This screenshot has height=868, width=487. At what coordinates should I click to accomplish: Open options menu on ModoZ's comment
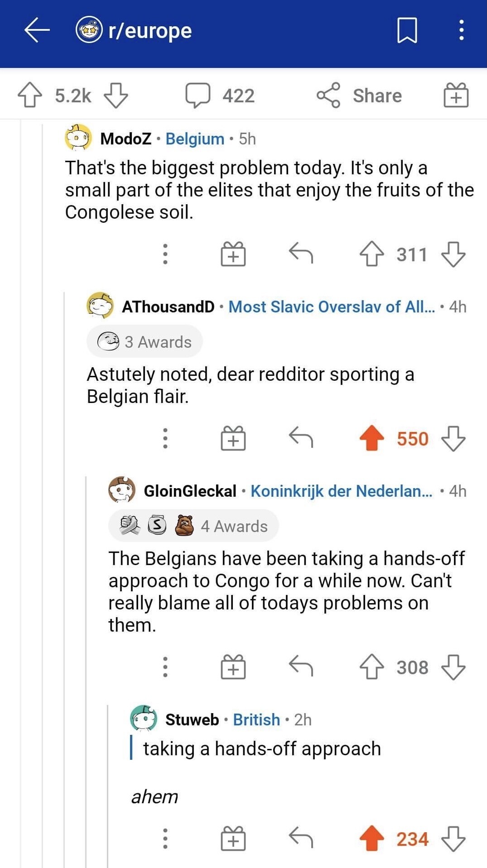tap(165, 254)
